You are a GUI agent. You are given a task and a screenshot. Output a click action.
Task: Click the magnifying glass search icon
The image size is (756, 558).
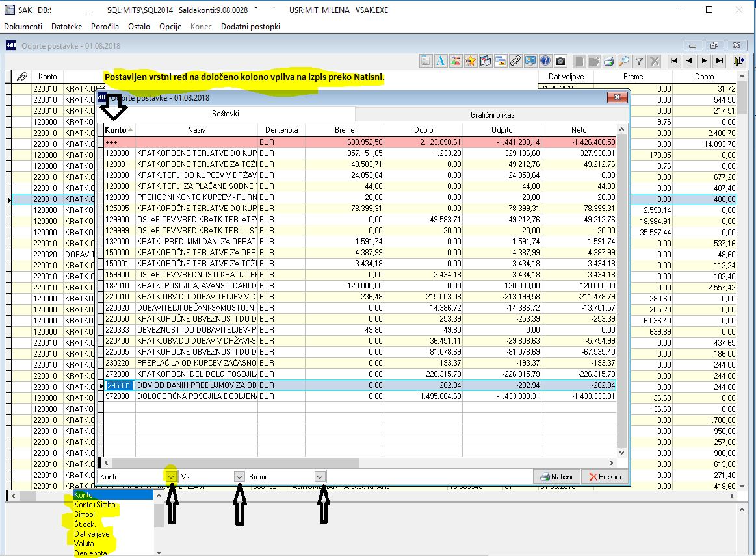click(x=624, y=60)
